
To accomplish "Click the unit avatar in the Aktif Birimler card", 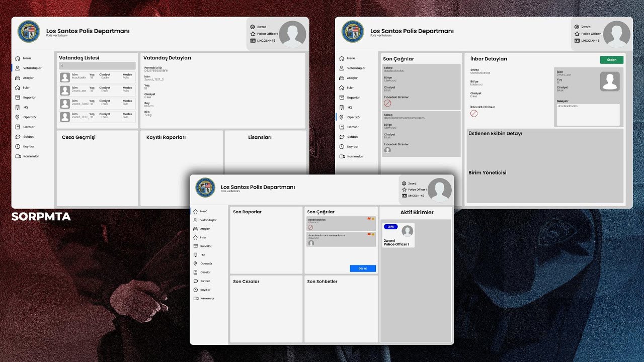I will pos(408,231).
